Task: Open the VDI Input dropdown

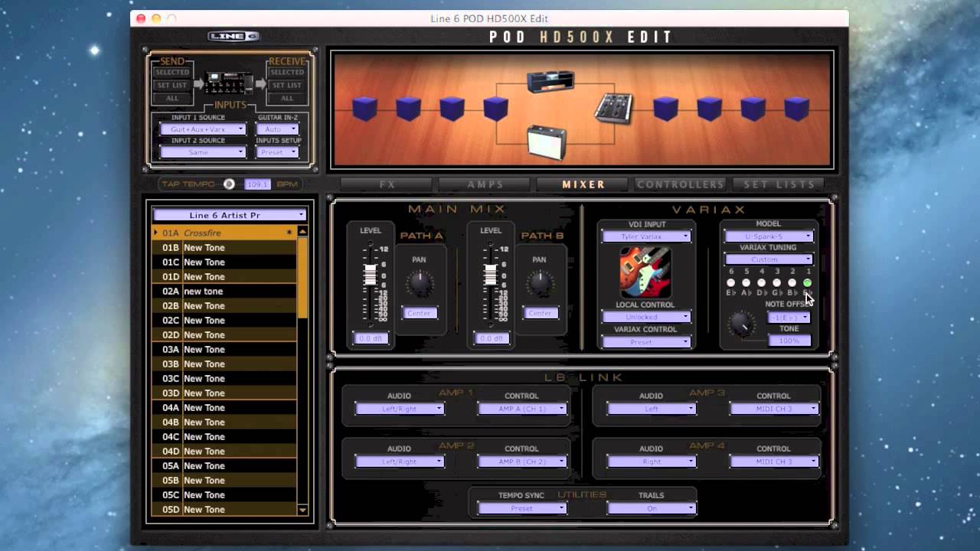Action: 645,236
